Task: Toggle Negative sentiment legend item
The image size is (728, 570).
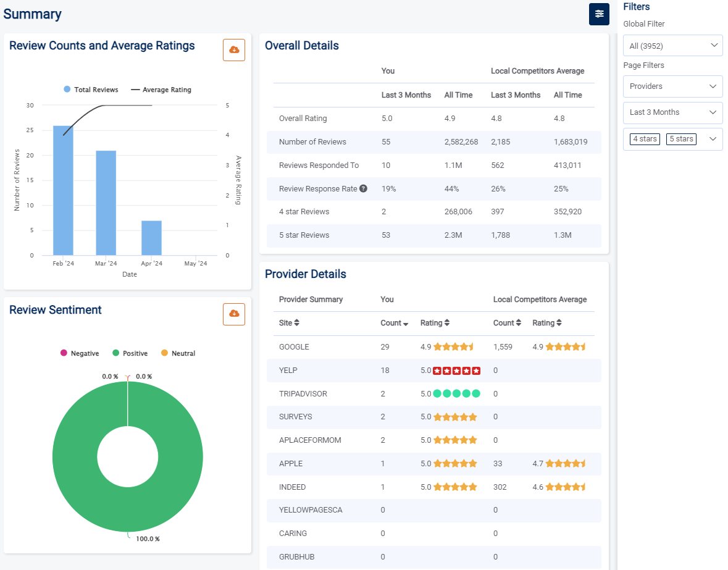Action: 80,353
